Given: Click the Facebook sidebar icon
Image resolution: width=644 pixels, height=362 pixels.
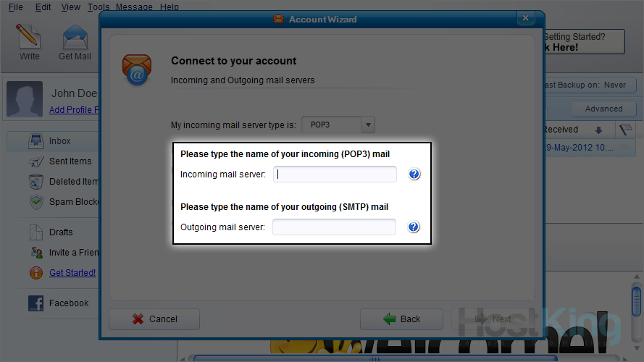Looking at the screenshot, I should pos(36,303).
